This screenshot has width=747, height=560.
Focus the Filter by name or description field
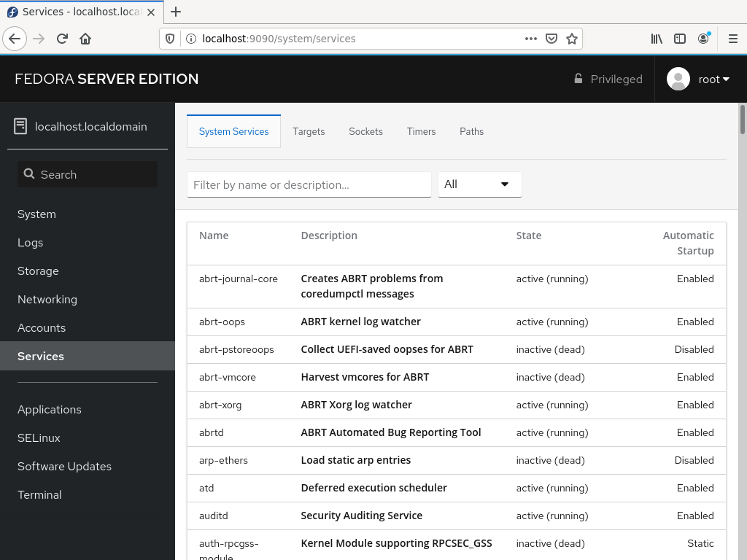309,184
